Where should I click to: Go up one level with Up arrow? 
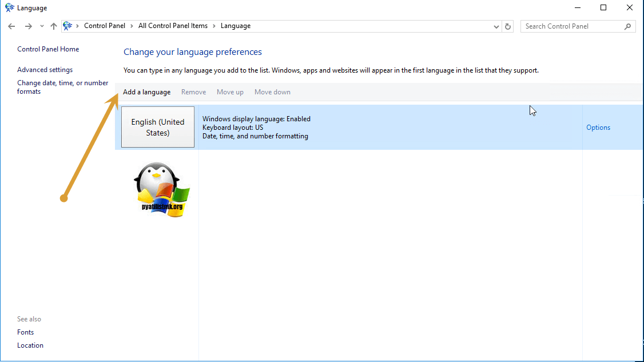coord(54,26)
